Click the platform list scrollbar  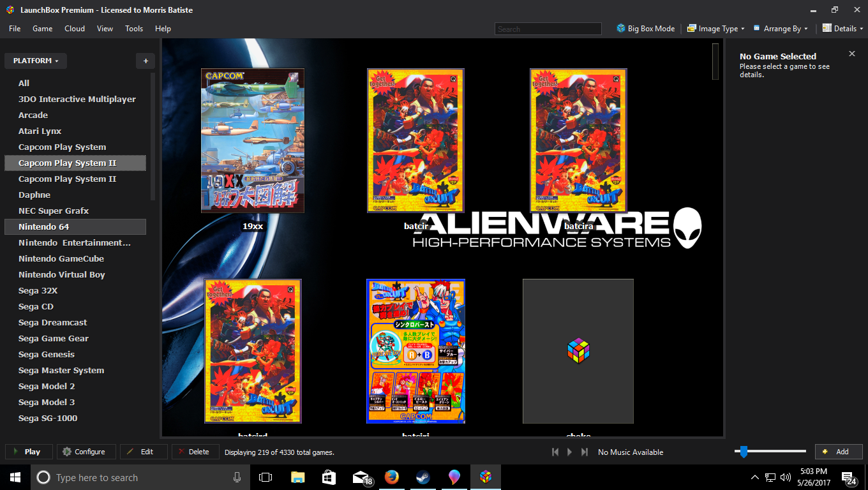[x=153, y=136]
